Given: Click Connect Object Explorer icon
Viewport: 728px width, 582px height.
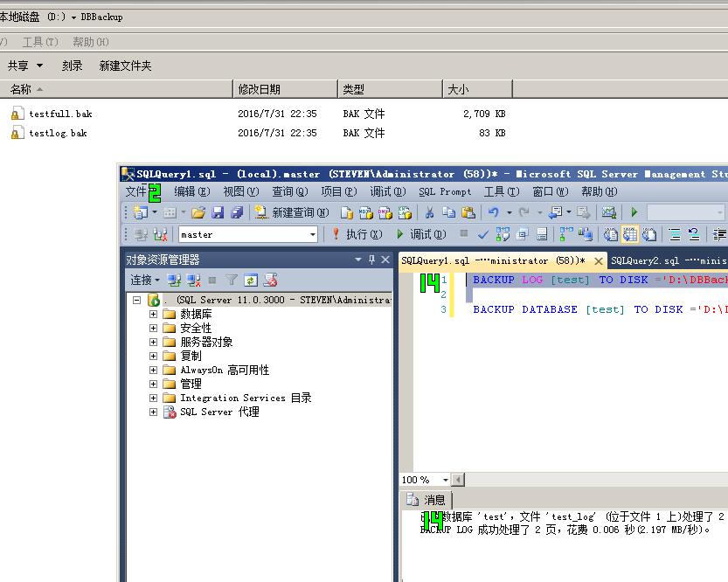Looking at the screenshot, I should point(174,280).
